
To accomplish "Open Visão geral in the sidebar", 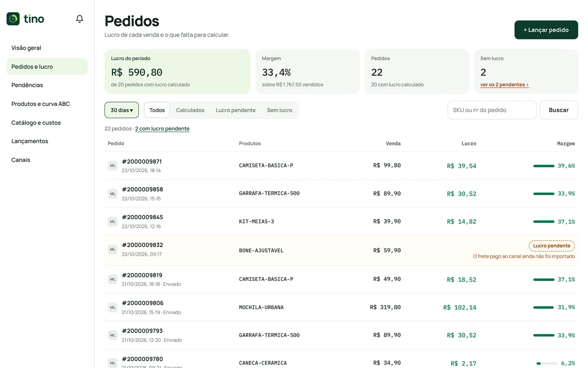I will [x=47, y=48].
